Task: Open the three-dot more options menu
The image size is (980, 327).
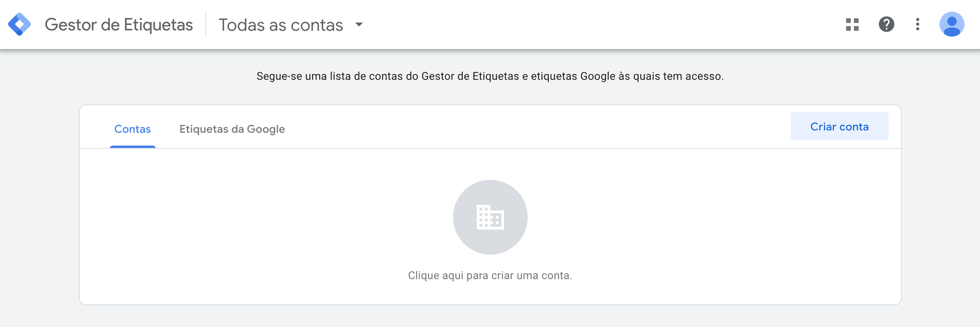Action: point(918,25)
